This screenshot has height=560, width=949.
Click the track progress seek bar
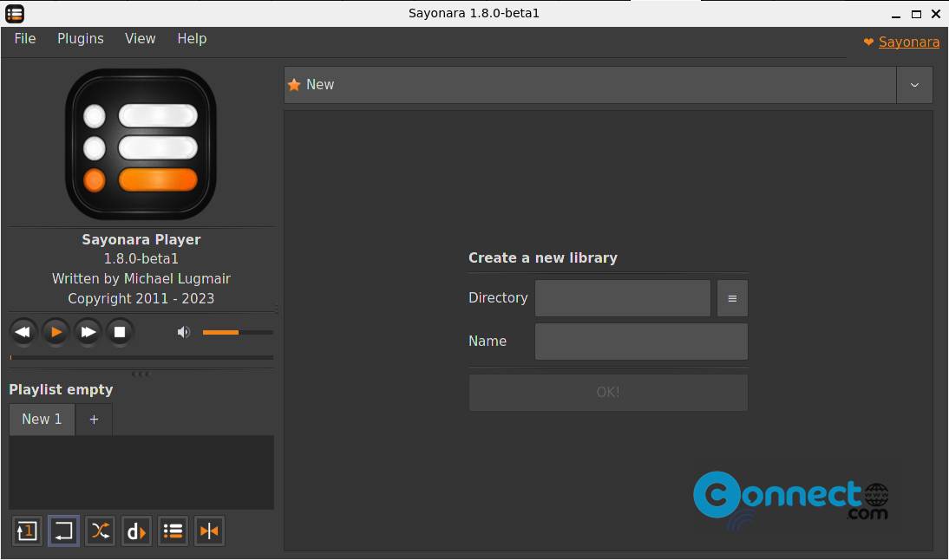[x=141, y=357]
